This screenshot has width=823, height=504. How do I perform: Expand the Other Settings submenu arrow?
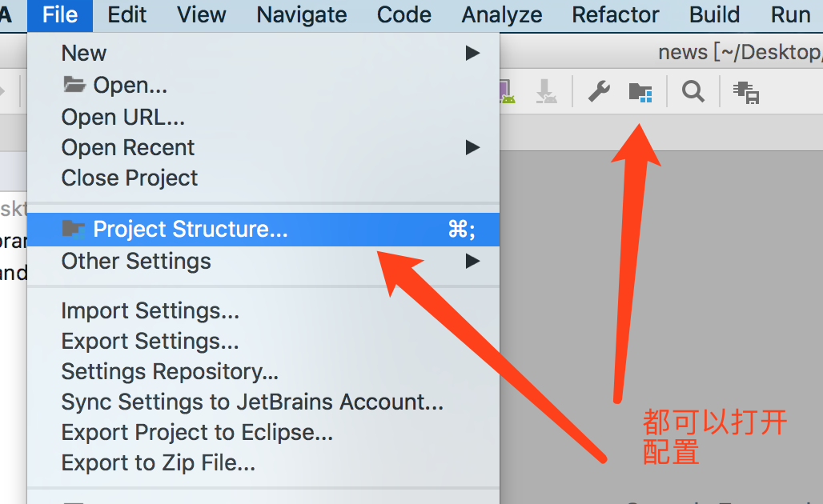click(472, 261)
